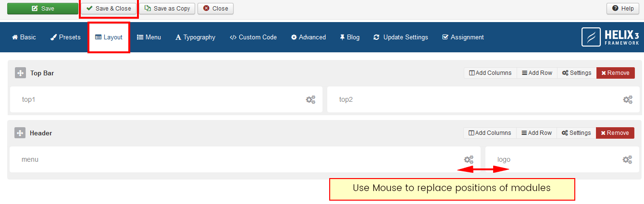Click the Top Bar row move handle

tap(20, 73)
